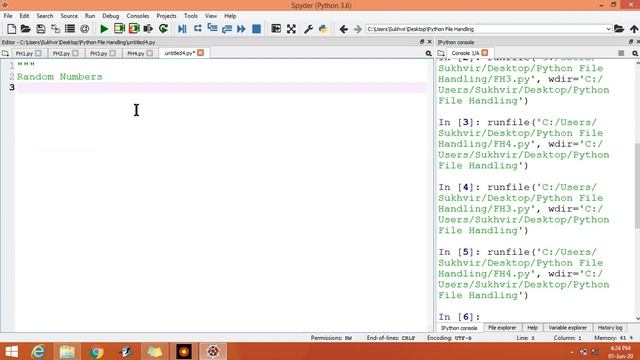Run current line debug step icon
This screenshot has height=360, width=640.
(198, 29)
